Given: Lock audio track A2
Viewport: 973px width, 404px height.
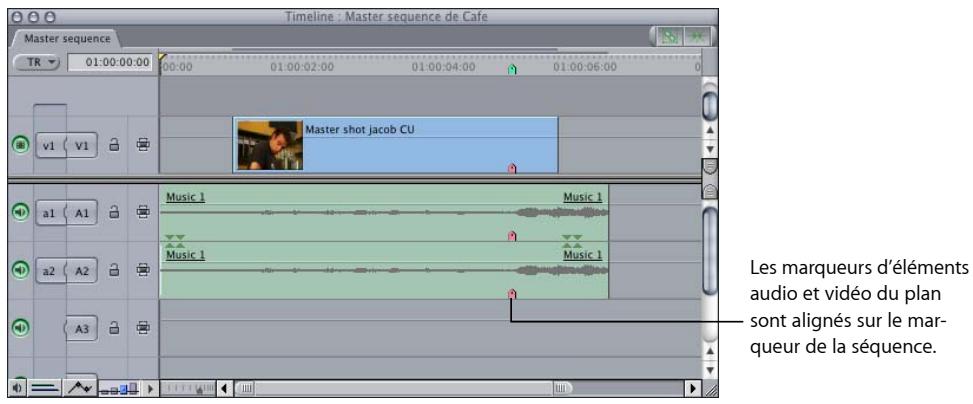Looking at the screenshot, I should 114,269.
